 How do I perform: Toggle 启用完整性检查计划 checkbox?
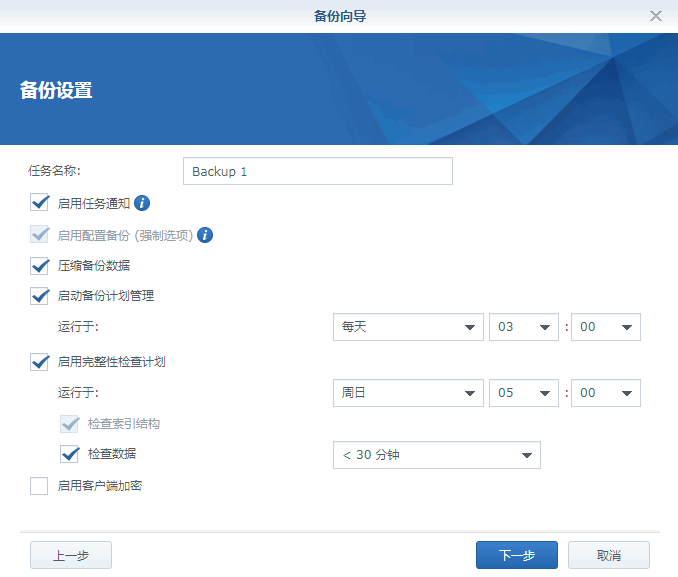(x=40, y=361)
